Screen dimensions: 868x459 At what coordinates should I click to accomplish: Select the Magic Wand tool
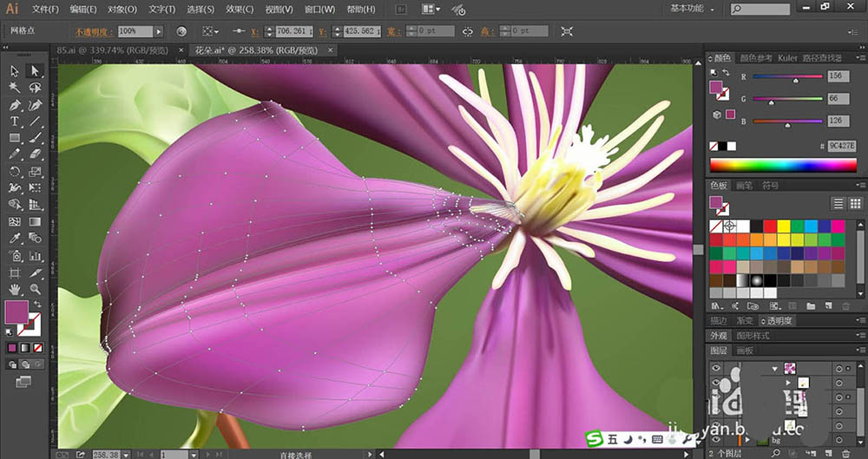[x=15, y=88]
